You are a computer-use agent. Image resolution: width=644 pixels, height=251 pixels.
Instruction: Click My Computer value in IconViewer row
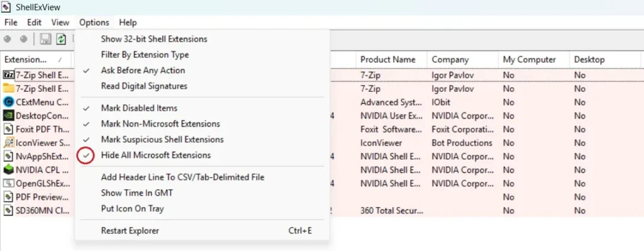click(508, 143)
